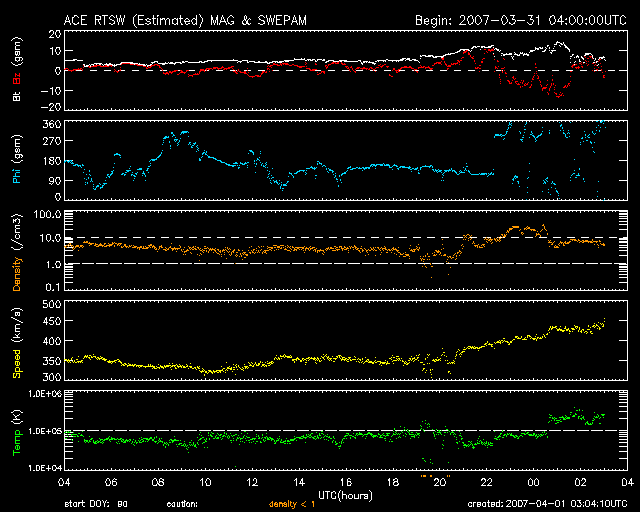Click the "start DOY: 90" footer text
The width and height of the screenshot is (640, 512).
pyautogui.click(x=96, y=504)
